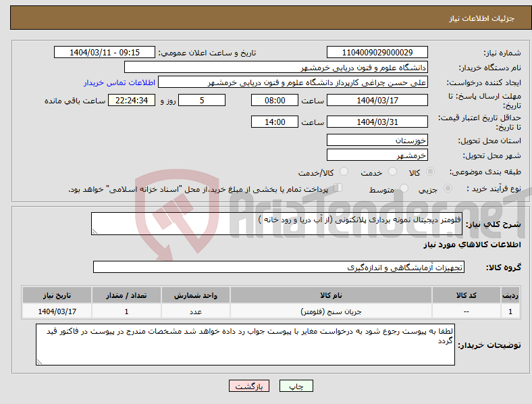The height and width of the screenshot is (404, 532).
Task: Click the announcement date field 1404/03/11 - 09:15
Action: (105, 52)
